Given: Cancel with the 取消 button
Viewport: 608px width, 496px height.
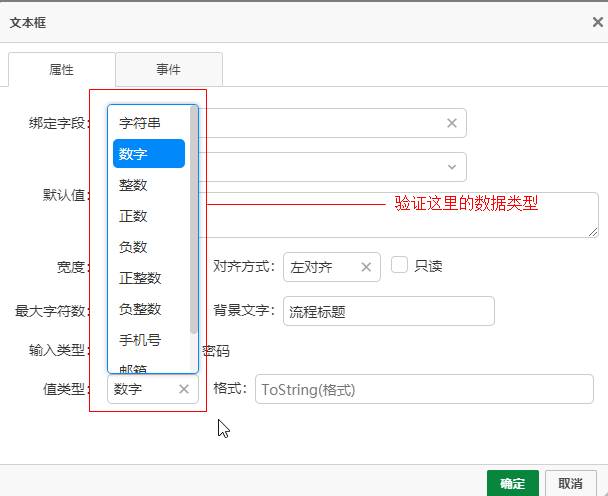Looking at the screenshot, I should pos(570,483).
